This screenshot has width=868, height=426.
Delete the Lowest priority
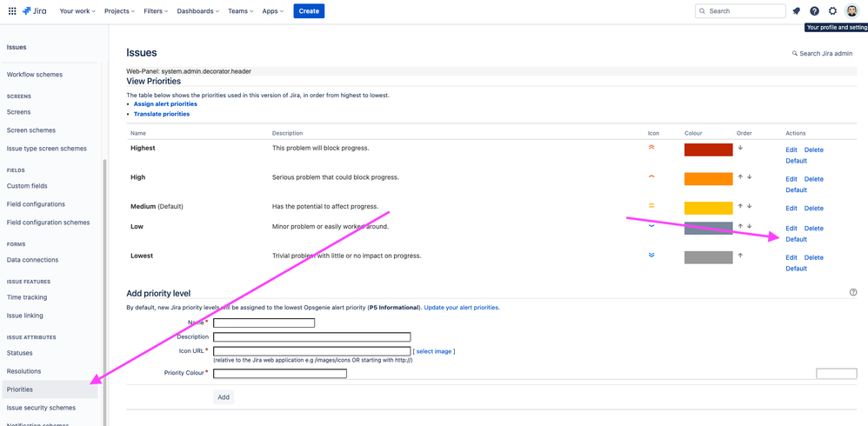click(814, 258)
